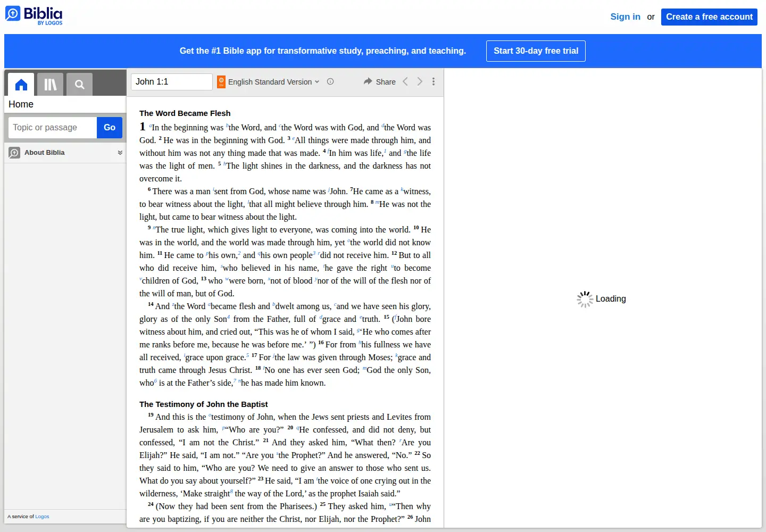Click the John 1:1 reference box
The width and height of the screenshot is (766, 532).
tap(171, 82)
